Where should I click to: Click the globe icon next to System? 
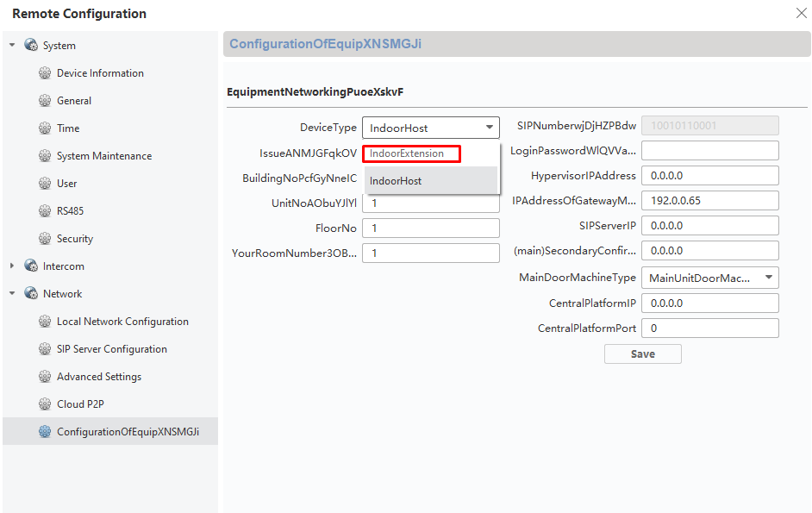coord(31,45)
